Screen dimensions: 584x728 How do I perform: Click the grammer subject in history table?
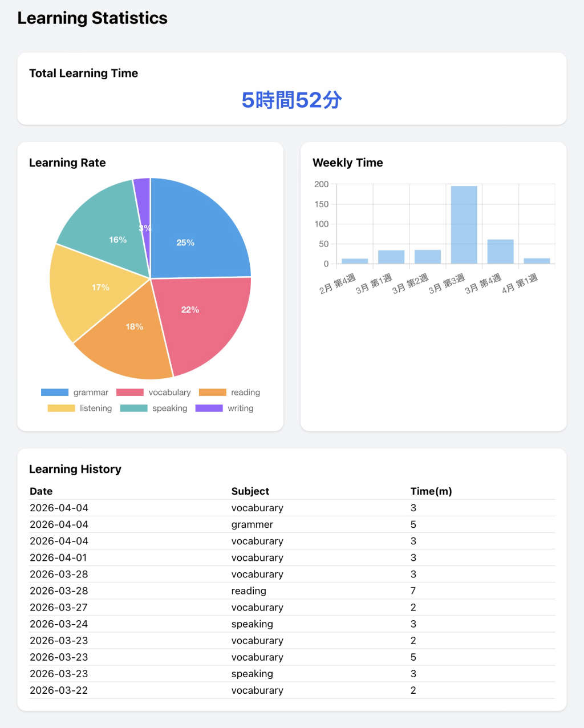click(252, 525)
